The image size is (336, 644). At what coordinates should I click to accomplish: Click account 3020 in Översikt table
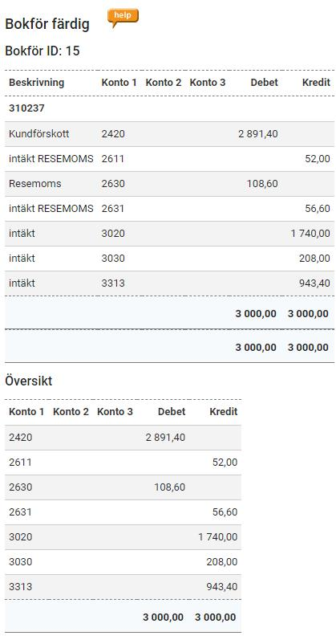[21, 537]
